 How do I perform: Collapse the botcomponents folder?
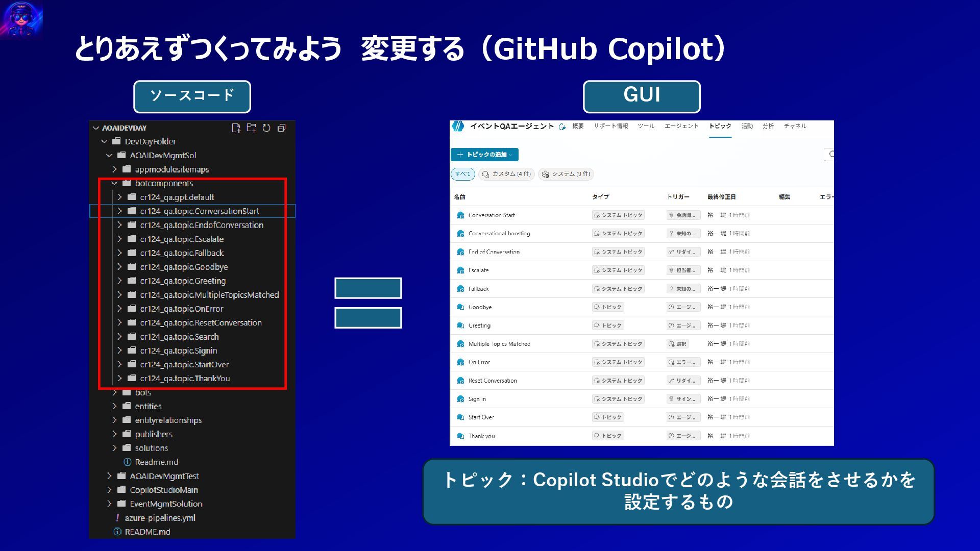(x=114, y=183)
